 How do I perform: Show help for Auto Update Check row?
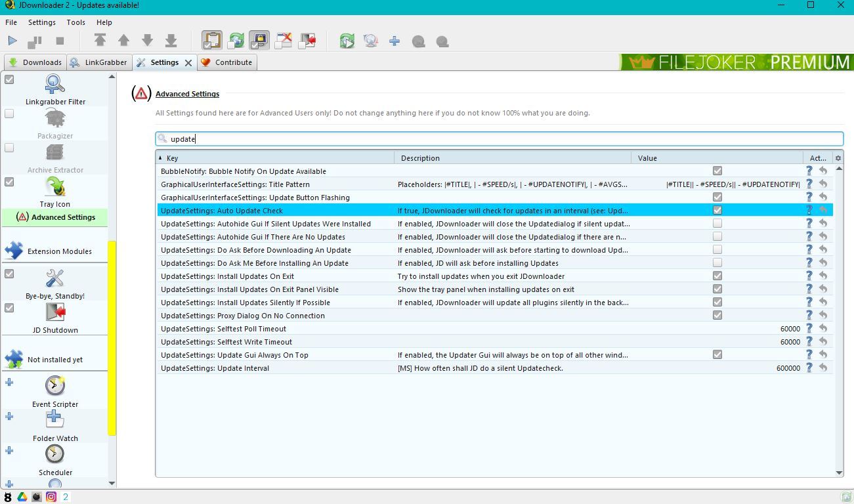809,210
